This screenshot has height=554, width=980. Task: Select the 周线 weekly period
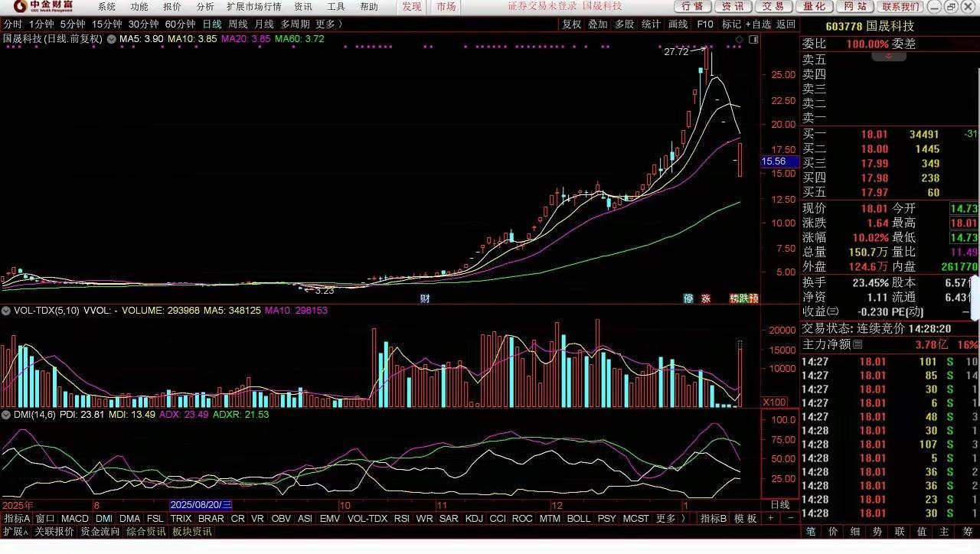238,24
